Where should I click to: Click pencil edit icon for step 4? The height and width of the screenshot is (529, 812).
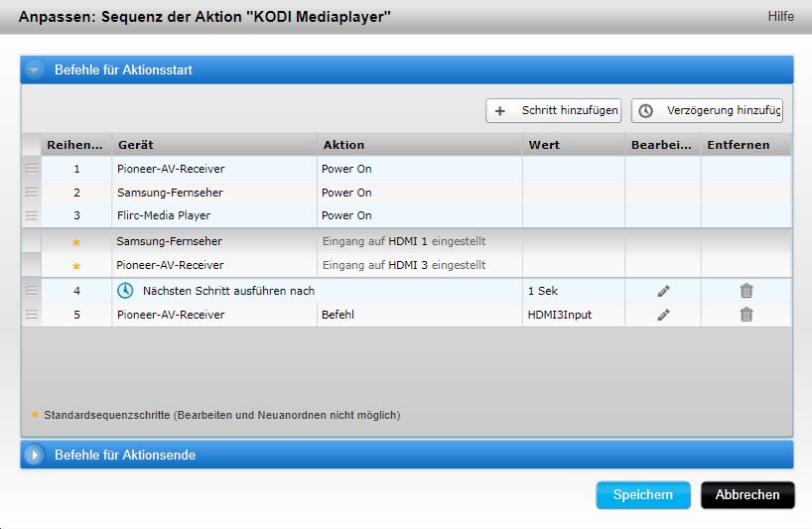click(663, 291)
